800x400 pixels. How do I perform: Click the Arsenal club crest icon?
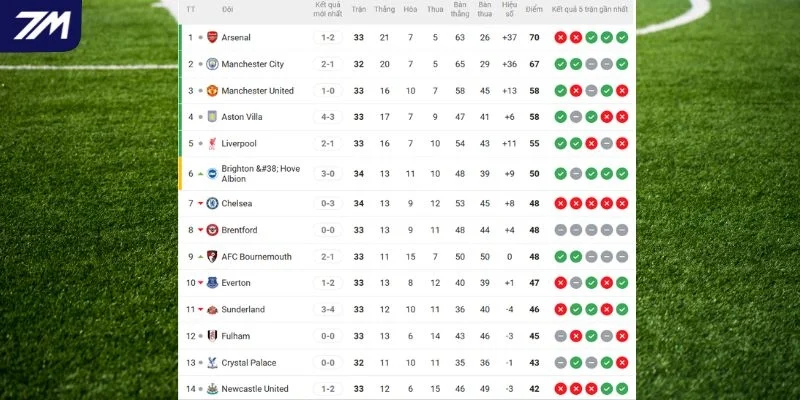coord(212,37)
